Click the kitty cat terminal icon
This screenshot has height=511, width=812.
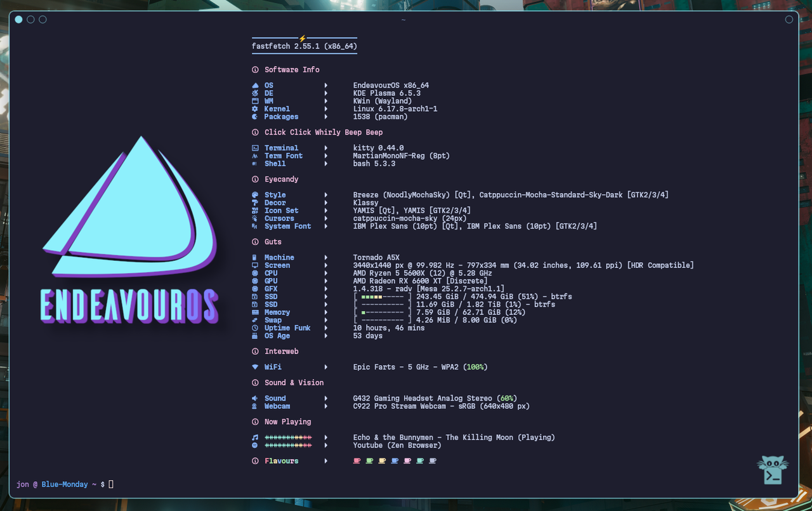pos(773,470)
